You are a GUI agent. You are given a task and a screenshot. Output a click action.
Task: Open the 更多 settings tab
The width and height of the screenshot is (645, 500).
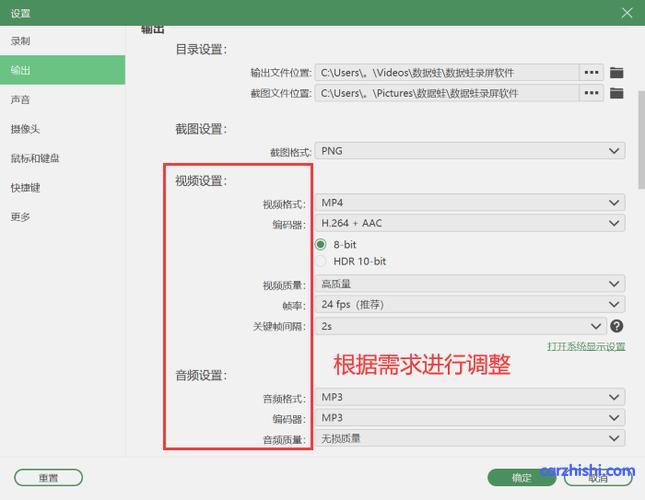click(63, 217)
